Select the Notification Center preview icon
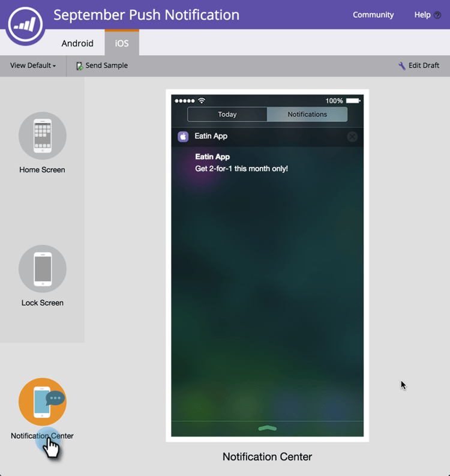Image resolution: width=450 pixels, height=476 pixels. point(43,402)
